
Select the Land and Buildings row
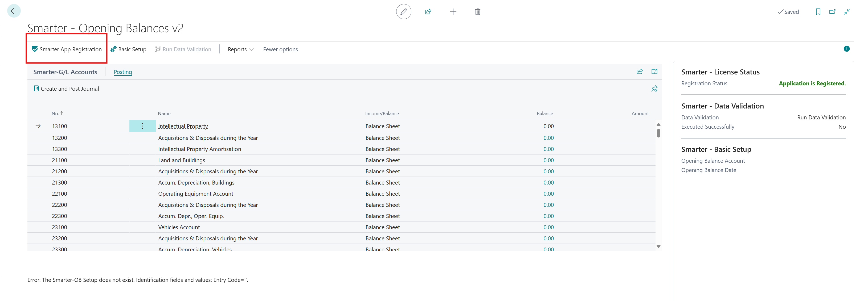click(x=341, y=160)
